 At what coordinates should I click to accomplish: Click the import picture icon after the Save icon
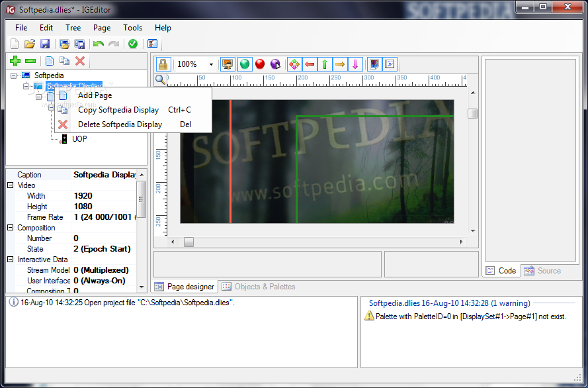[64, 44]
